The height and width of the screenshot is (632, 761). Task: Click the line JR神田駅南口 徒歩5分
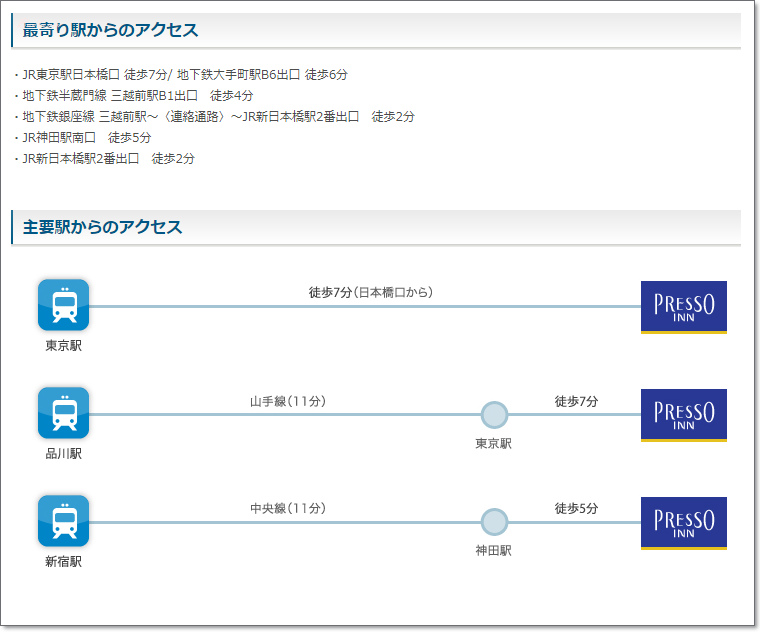(x=86, y=137)
